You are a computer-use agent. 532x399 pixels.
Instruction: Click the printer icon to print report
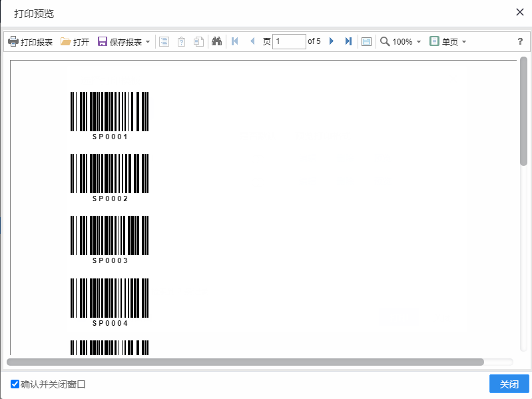[13, 41]
